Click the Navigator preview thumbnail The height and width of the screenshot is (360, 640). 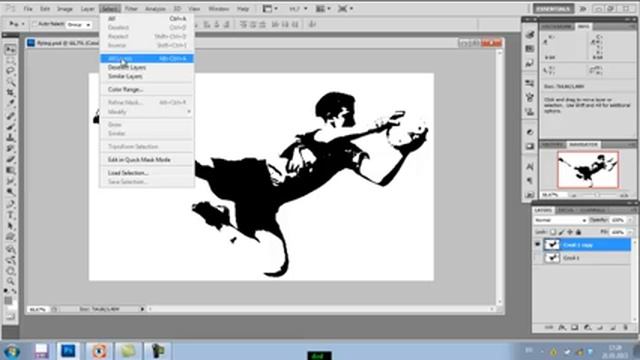[x=588, y=169]
